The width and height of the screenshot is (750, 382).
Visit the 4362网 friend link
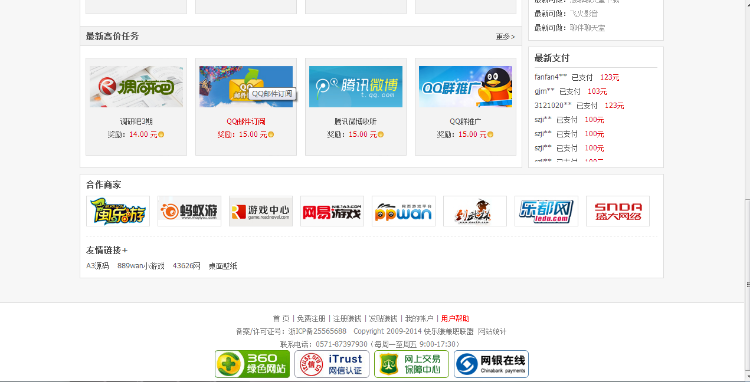pyautogui.click(x=187, y=266)
